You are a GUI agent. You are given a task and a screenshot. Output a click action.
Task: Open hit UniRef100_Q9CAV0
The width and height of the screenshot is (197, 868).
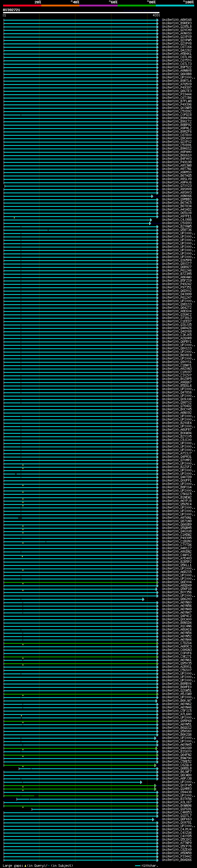(177, 139)
